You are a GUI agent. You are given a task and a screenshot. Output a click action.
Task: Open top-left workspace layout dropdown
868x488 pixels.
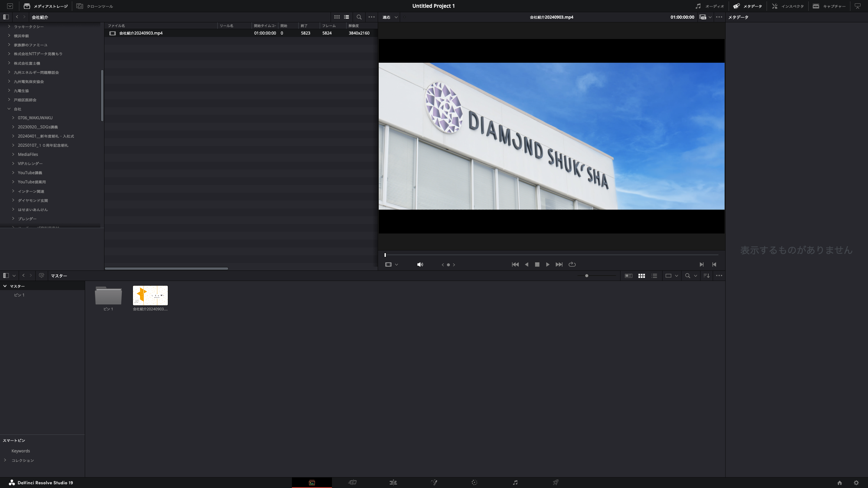click(x=10, y=6)
